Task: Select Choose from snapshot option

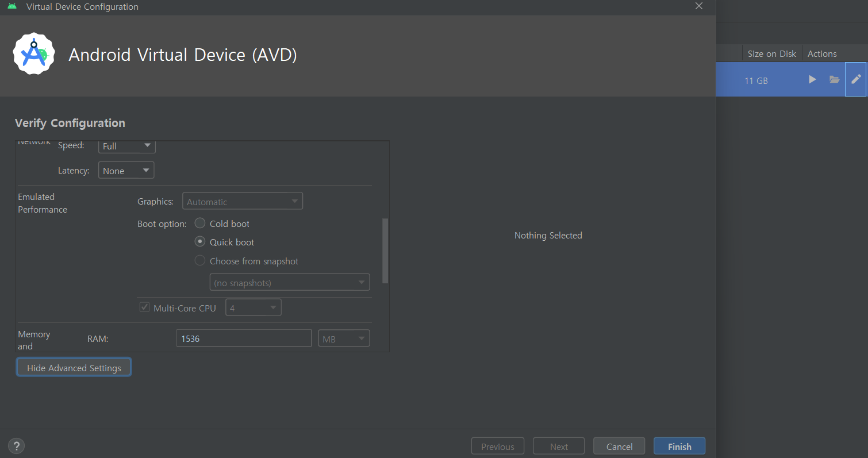Action: pyautogui.click(x=200, y=260)
